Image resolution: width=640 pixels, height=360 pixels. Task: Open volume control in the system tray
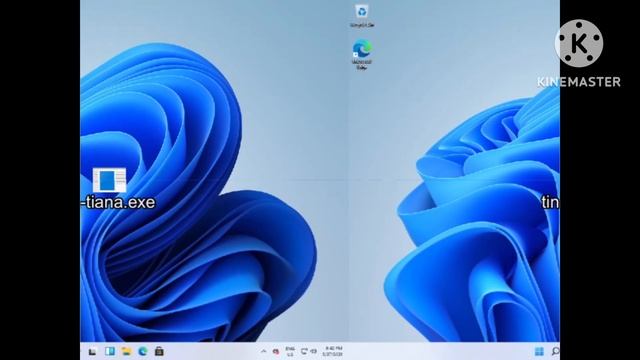point(313,351)
